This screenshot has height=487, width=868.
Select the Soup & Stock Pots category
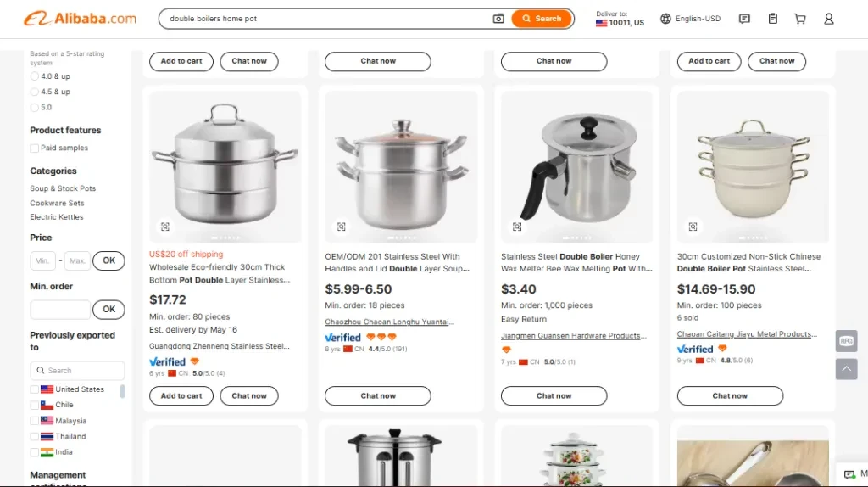[63, 188]
